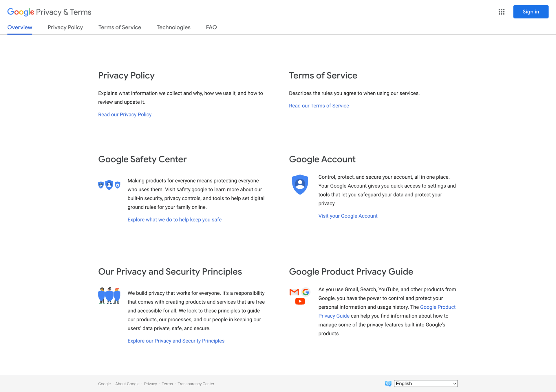Image resolution: width=556 pixels, height=392 pixels.
Task: Click the Sign in button
Action: coord(531,12)
